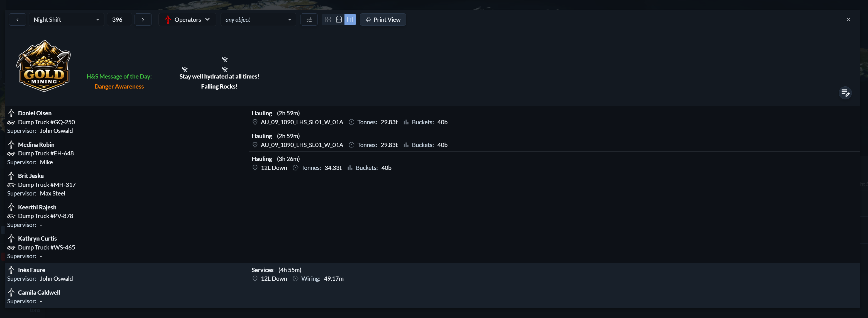868x318 pixels.
Task: Click the top offline signal icon
Action: (x=225, y=60)
